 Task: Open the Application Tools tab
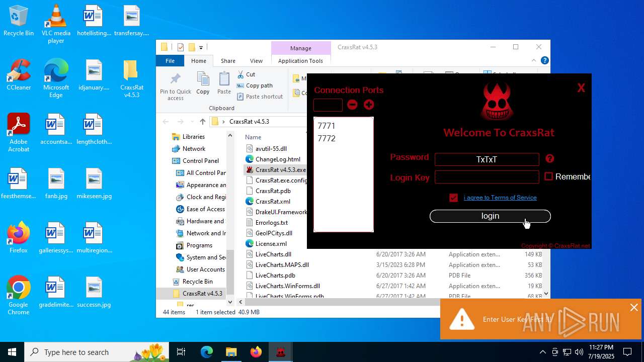pos(300,61)
